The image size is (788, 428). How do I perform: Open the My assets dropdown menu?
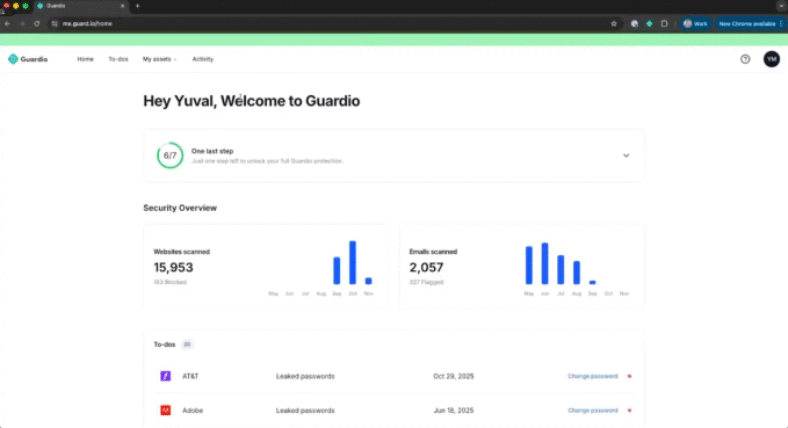click(x=159, y=59)
